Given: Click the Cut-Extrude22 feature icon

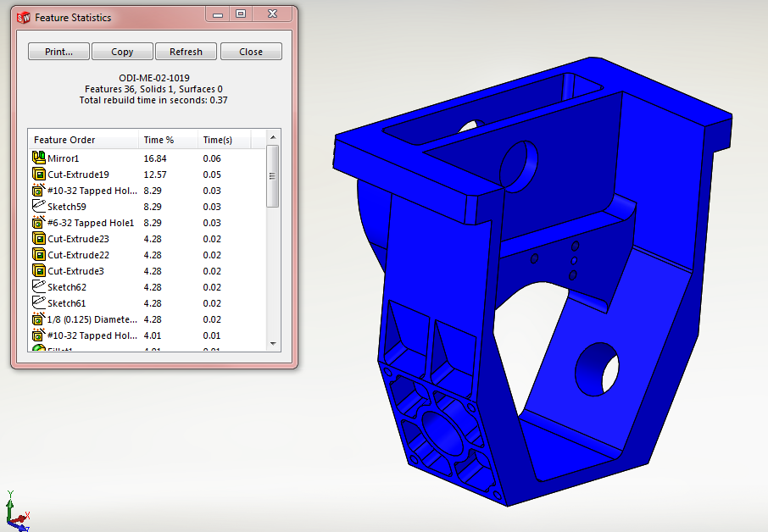Looking at the screenshot, I should click(39, 254).
